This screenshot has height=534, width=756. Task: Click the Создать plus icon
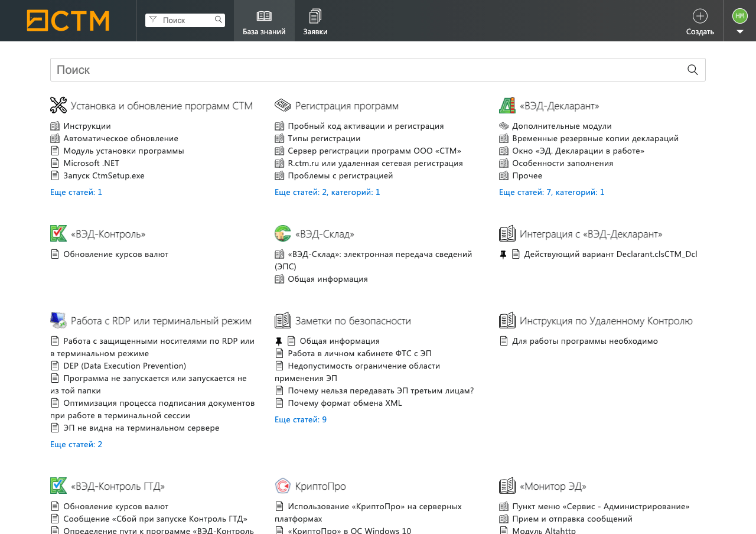pos(700,16)
